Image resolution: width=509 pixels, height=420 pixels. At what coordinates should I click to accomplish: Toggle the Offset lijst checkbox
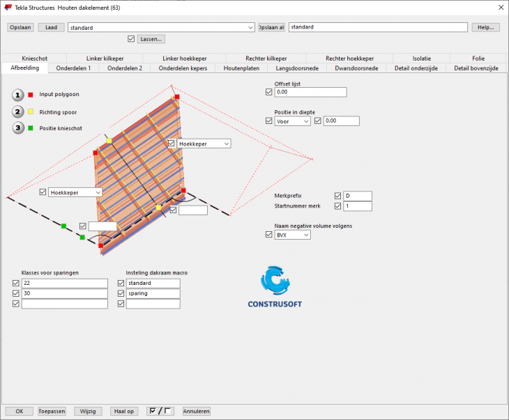[x=269, y=92]
